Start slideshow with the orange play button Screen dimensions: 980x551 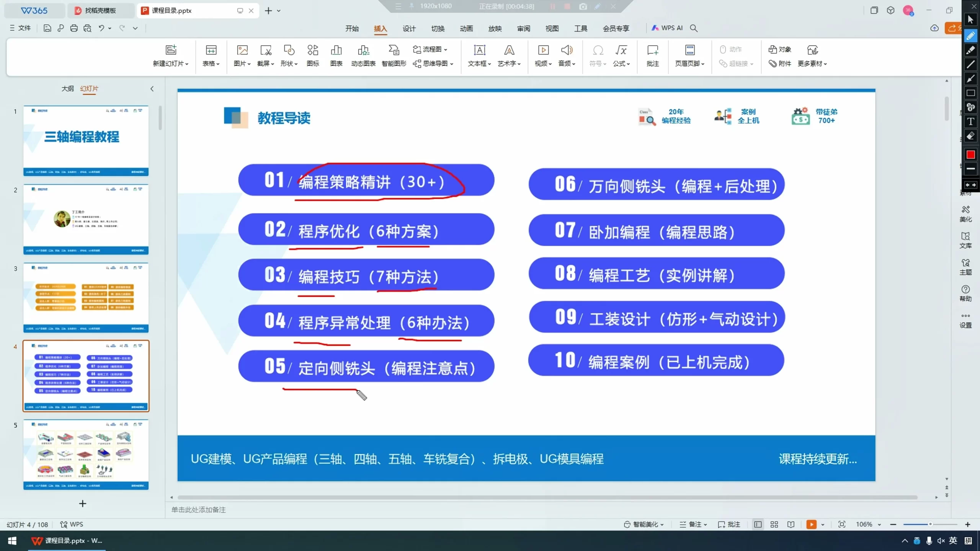click(x=811, y=524)
